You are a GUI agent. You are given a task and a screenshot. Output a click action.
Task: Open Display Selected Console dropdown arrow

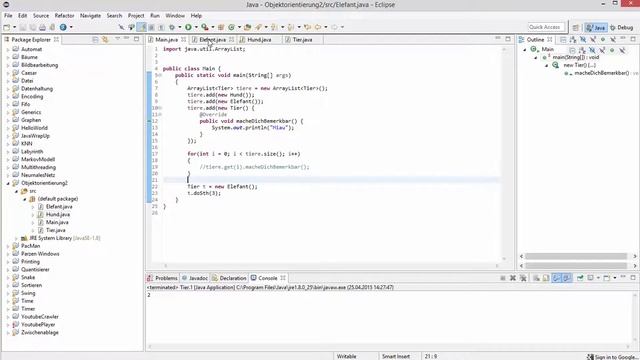(598, 278)
